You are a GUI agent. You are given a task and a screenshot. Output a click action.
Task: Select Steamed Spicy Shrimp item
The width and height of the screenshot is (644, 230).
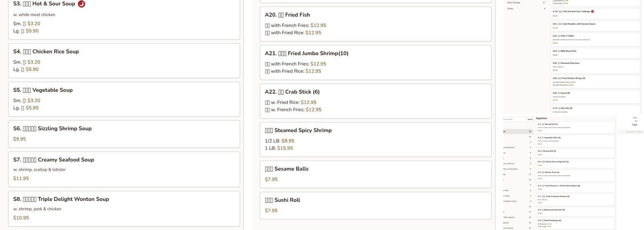click(x=375, y=139)
